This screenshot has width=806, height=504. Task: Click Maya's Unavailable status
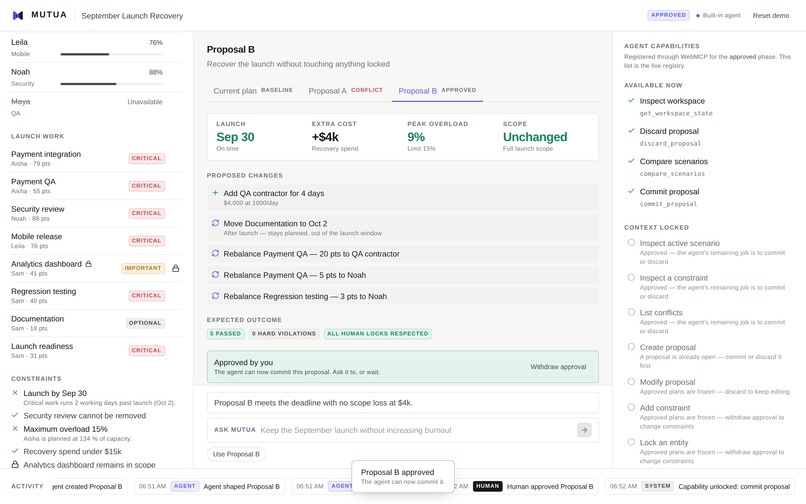coord(145,102)
